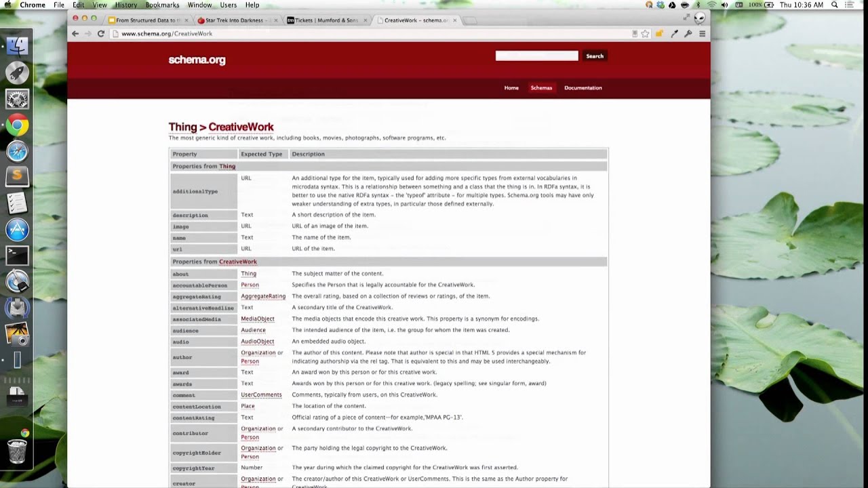The height and width of the screenshot is (488, 868).
Task: Reload the schema.org page
Action: coord(101,33)
